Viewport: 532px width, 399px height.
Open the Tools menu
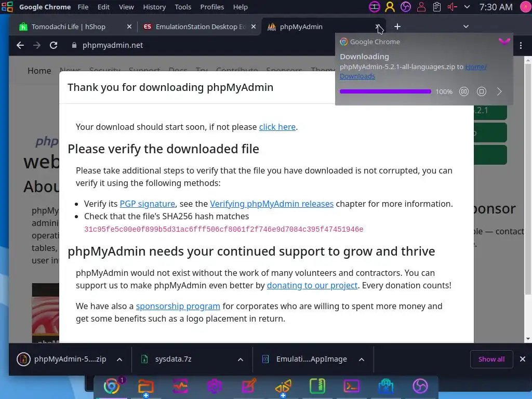tap(183, 7)
